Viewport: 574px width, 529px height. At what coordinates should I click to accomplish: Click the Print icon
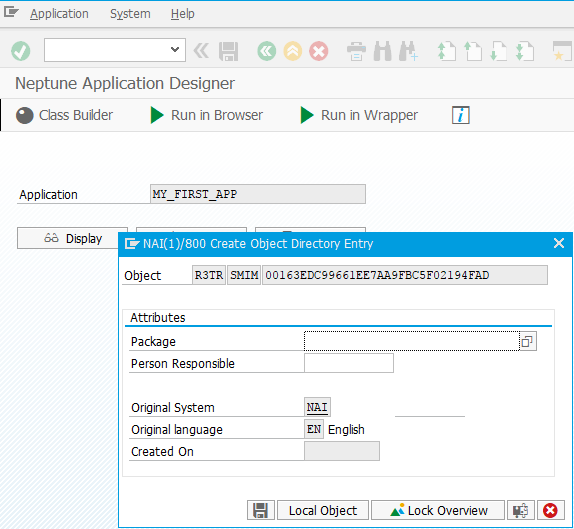point(356,51)
